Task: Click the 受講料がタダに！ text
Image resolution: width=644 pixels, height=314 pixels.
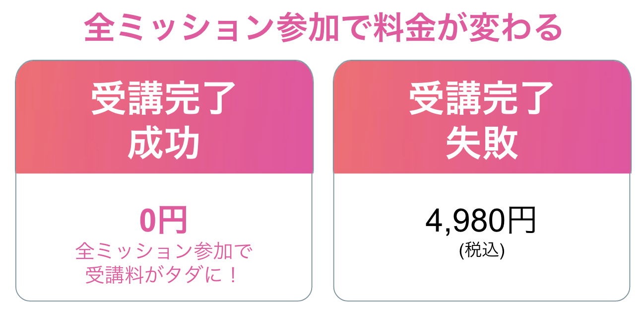Action: tap(164, 275)
